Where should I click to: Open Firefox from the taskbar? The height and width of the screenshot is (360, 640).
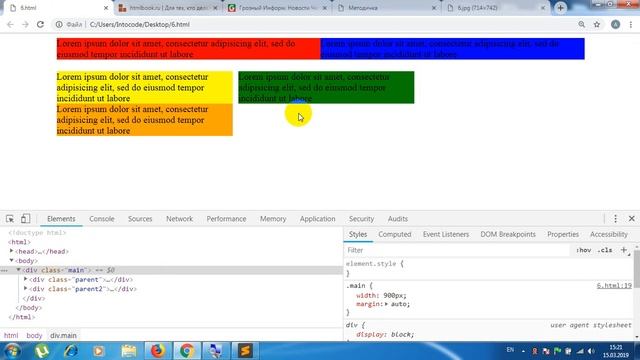click(158, 351)
